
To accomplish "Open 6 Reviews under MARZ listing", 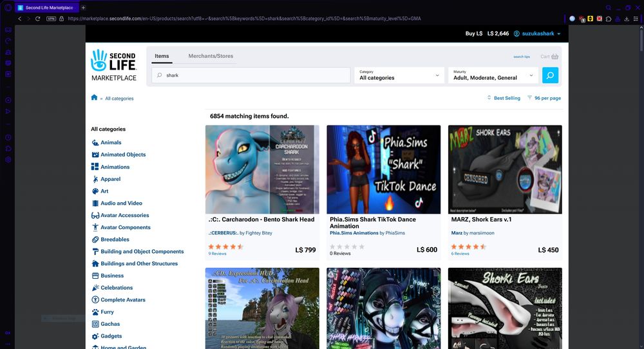I will (x=460, y=254).
